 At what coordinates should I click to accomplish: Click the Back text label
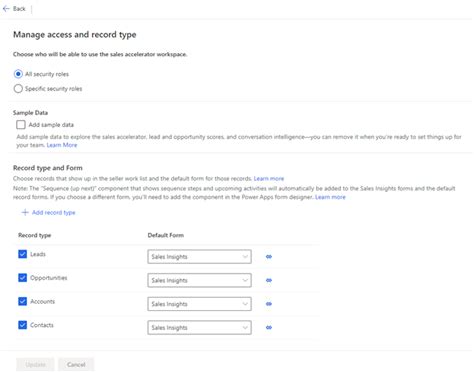point(19,9)
